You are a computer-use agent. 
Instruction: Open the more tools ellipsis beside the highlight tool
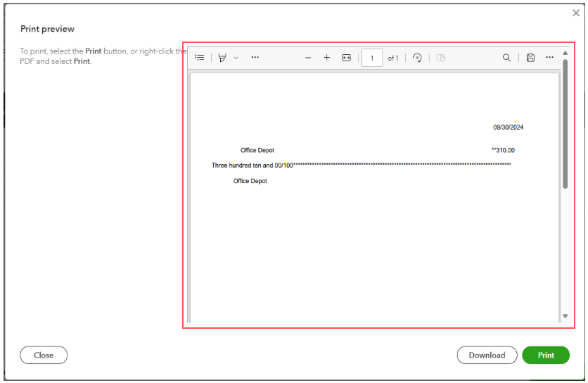255,57
